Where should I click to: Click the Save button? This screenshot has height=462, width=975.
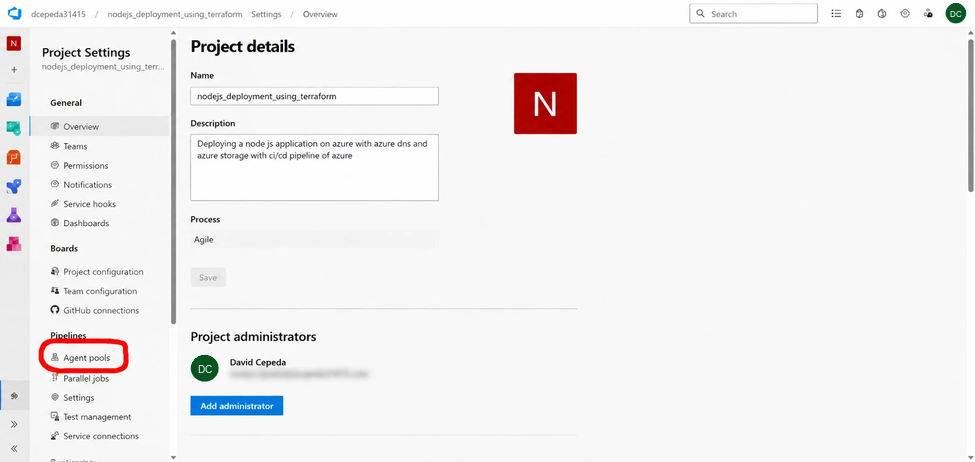coord(208,277)
